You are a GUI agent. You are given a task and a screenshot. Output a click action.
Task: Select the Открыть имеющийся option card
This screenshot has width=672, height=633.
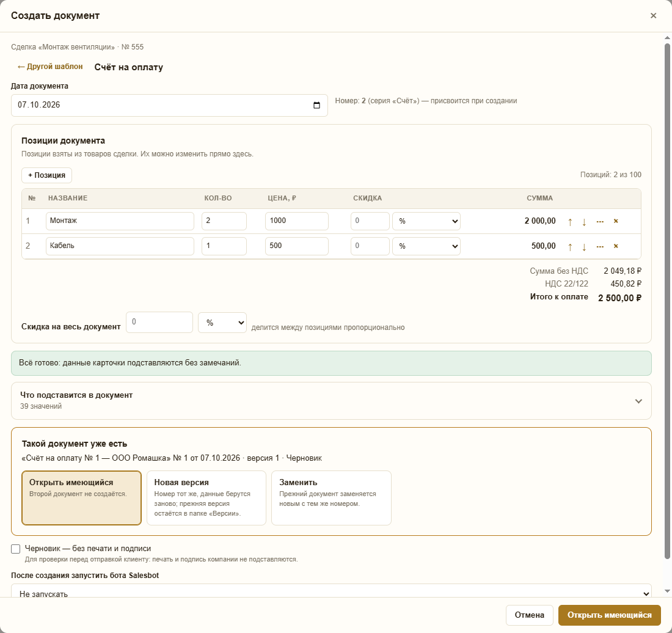pos(81,498)
